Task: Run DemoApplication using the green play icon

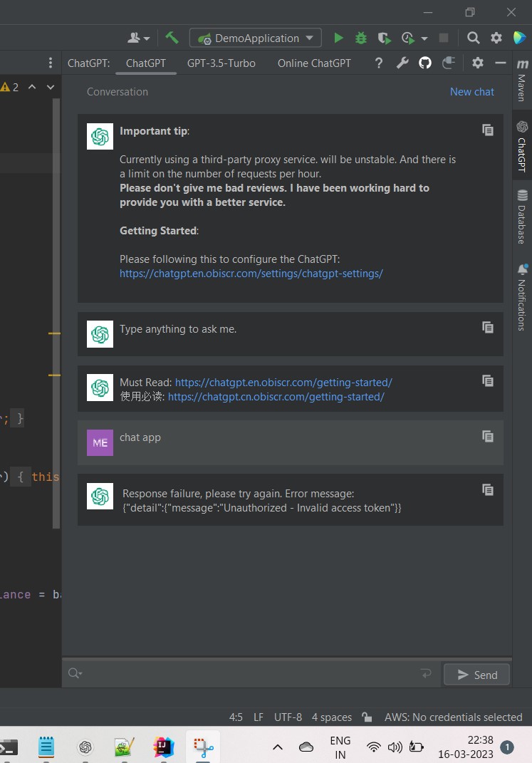Action: [338, 38]
